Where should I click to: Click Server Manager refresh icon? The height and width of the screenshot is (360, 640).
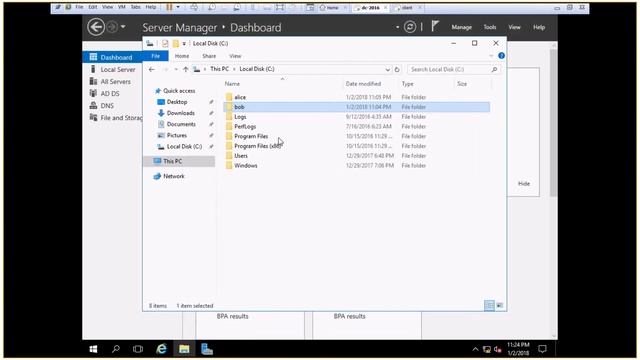[410, 27]
